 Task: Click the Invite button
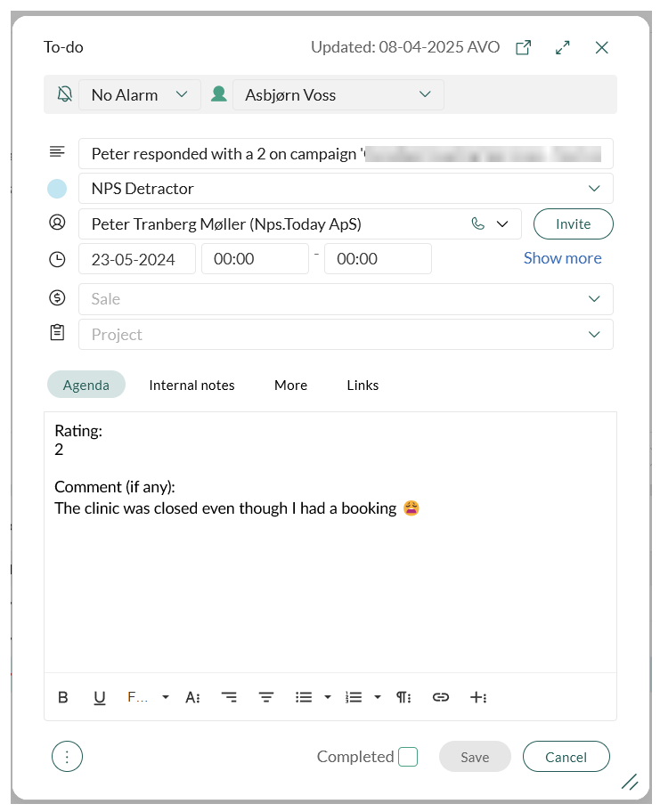573,224
